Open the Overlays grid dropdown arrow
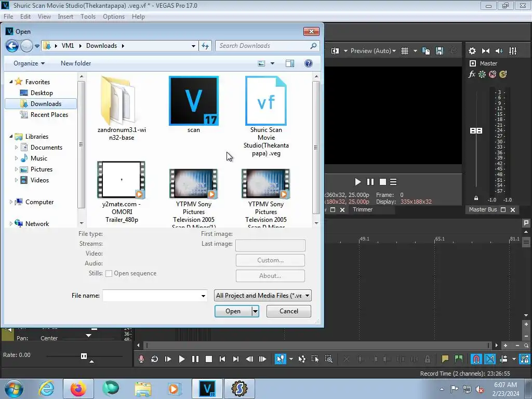Screen dimensions: 532x399 415,51
